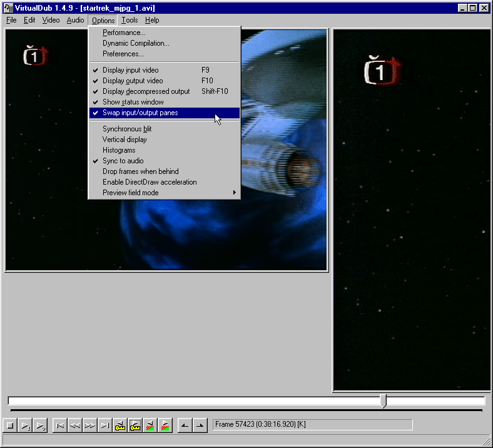Play the input video preview

click(26, 425)
